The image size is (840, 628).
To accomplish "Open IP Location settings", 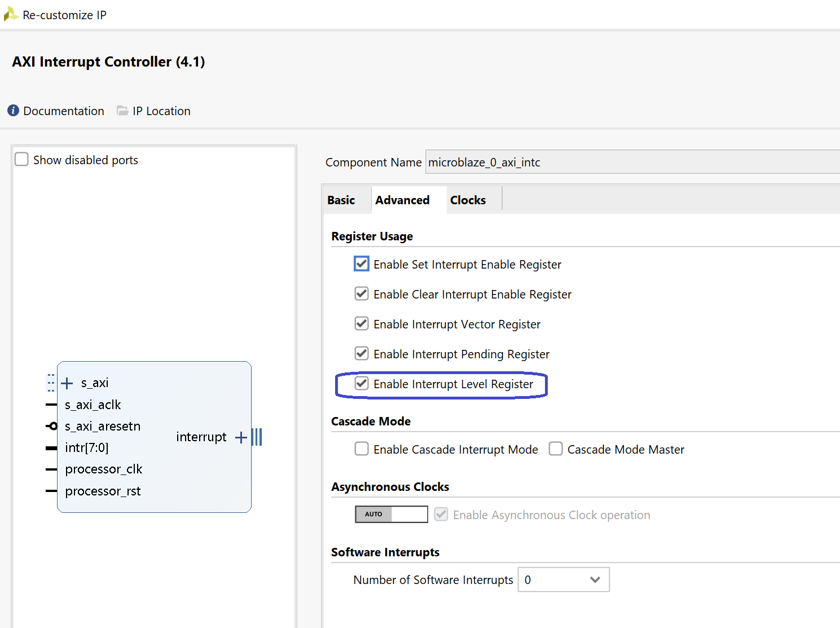I will point(161,111).
